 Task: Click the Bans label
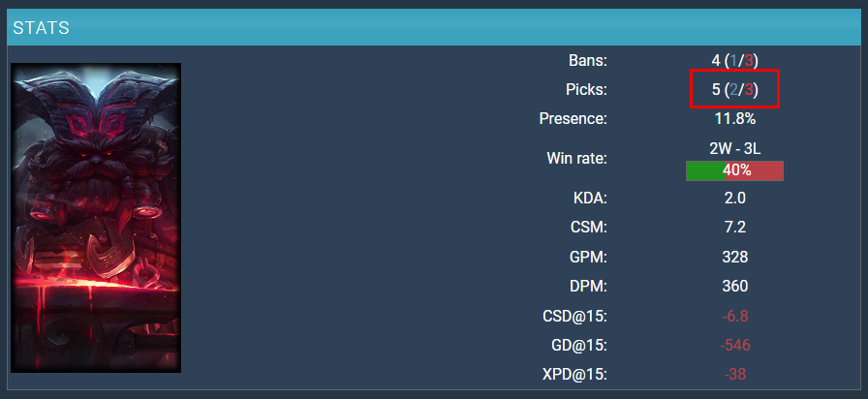tap(587, 60)
